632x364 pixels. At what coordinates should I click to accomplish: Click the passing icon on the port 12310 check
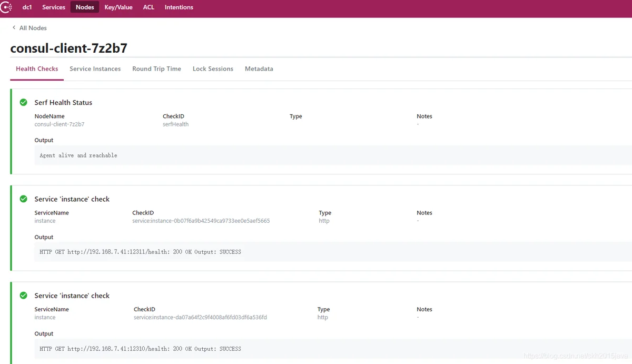[x=23, y=296]
